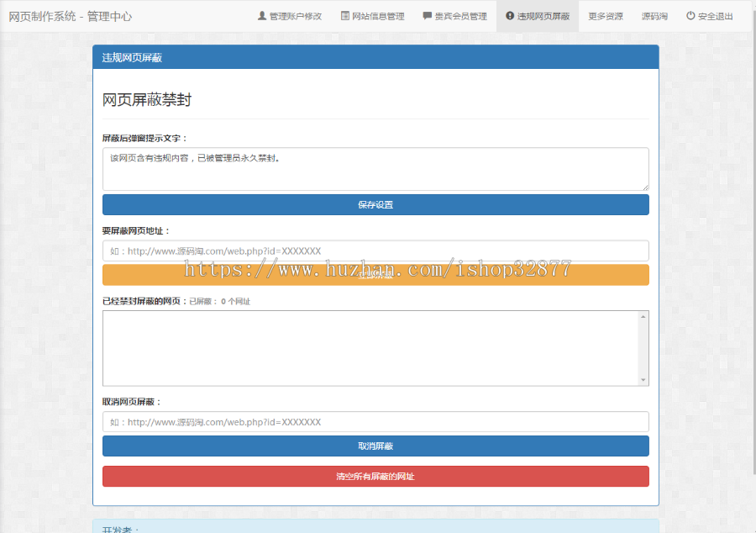This screenshot has height=533, width=756.
Task: Click the power icon beside 安全退出
Action: click(x=690, y=16)
